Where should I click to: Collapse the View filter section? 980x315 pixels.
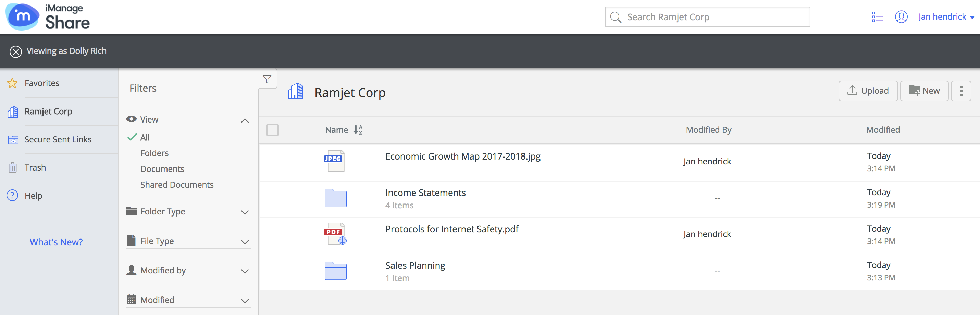pyautogui.click(x=245, y=120)
